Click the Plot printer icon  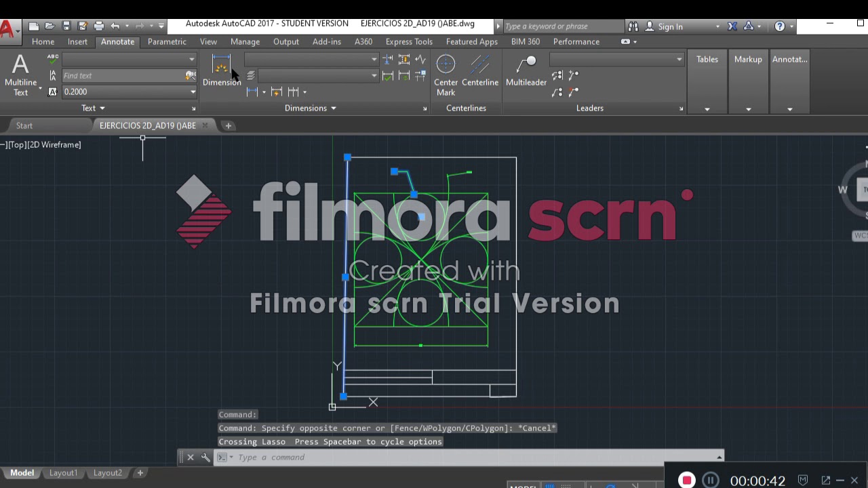[x=98, y=26]
